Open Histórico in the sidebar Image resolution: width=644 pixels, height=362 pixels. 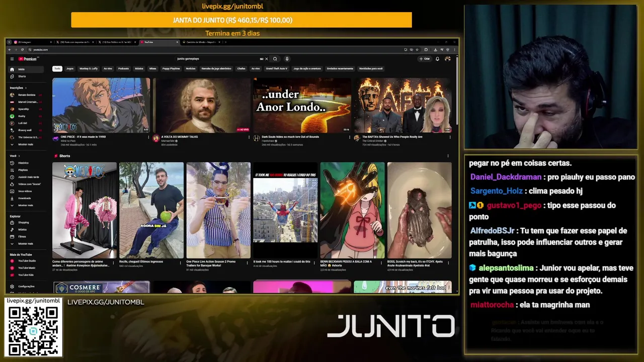pos(26,163)
